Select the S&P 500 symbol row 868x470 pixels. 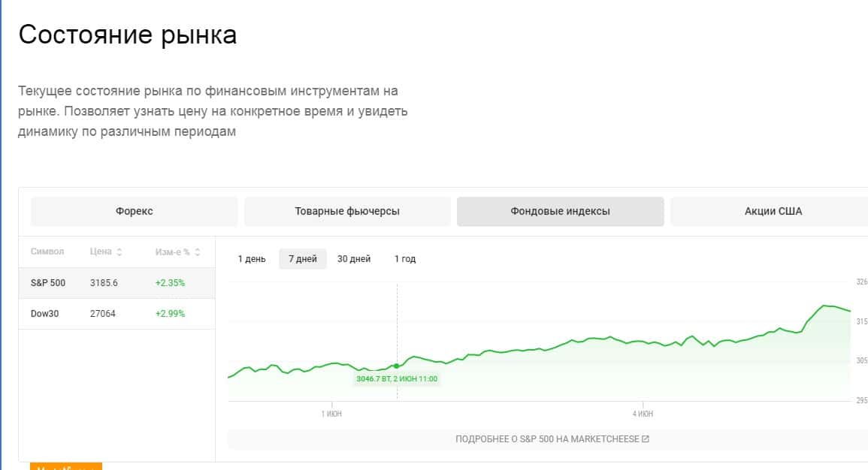click(x=116, y=283)
